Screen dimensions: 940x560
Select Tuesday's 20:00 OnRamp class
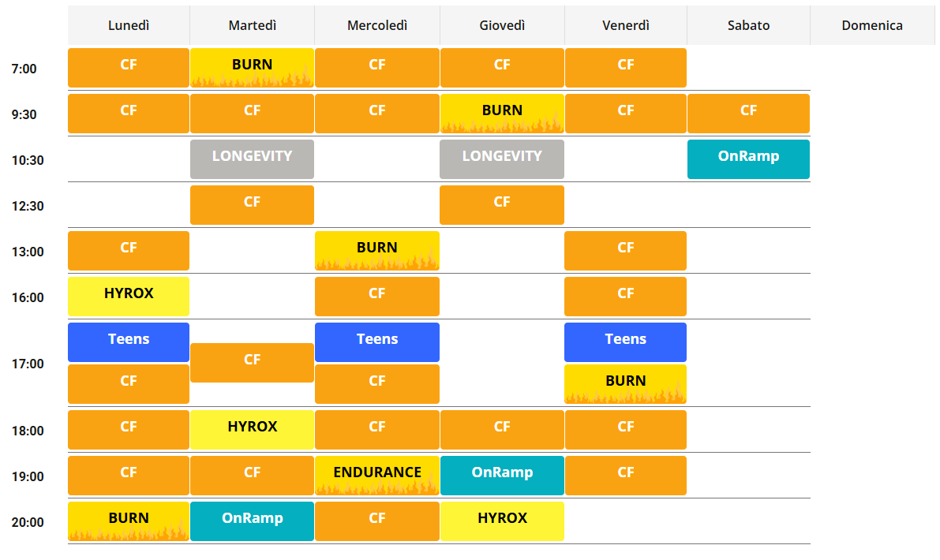tap(252, 521)
